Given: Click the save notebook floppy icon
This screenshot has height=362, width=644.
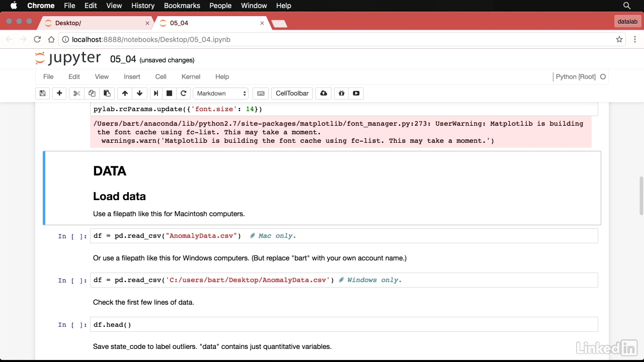Looking at the screenshot, I should [x=43, y=94].
